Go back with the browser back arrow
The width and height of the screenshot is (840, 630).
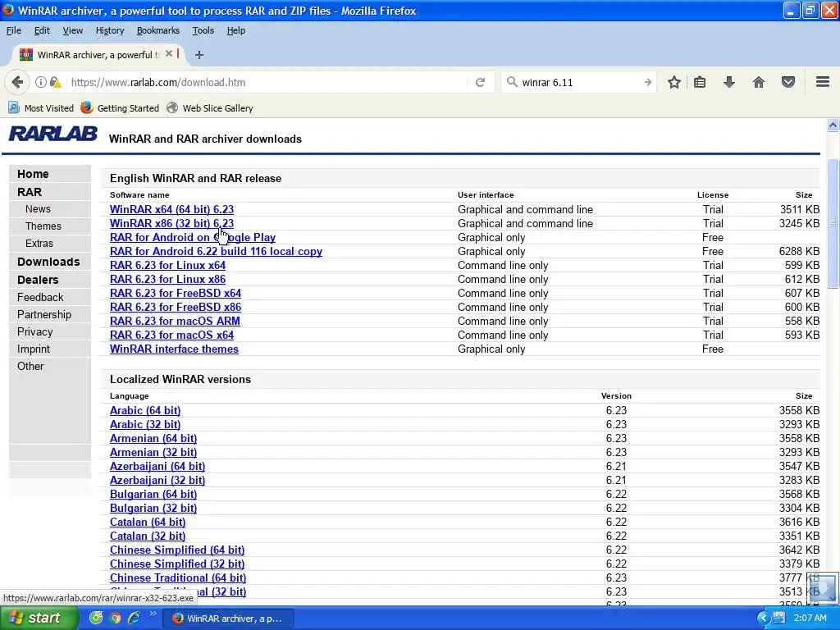pyautogui.click(x=17, y=82)
